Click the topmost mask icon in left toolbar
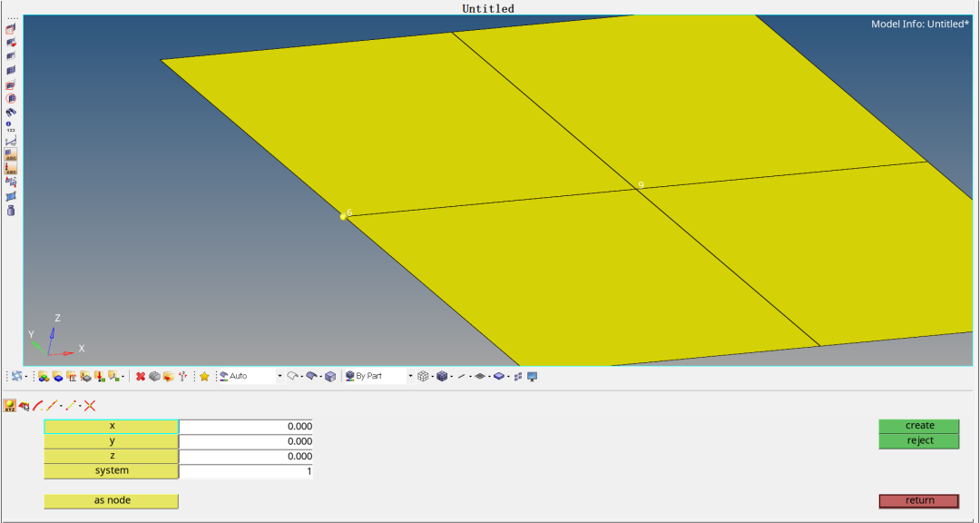 (x=11, y=29)
